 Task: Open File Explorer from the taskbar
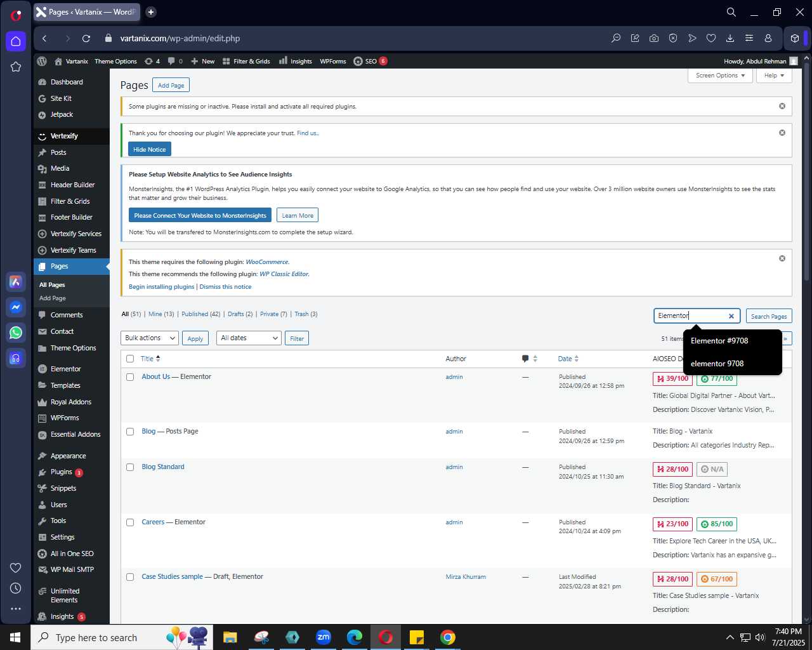(x=230, y=637)
